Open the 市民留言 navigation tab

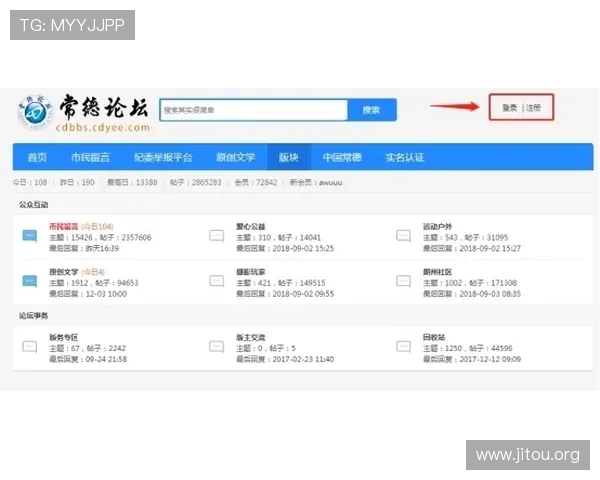tap(90, 157)
